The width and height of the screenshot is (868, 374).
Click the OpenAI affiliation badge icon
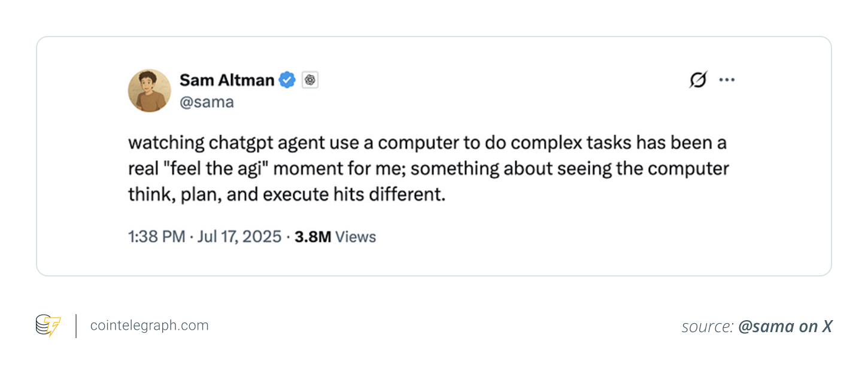tap(309, 80)
